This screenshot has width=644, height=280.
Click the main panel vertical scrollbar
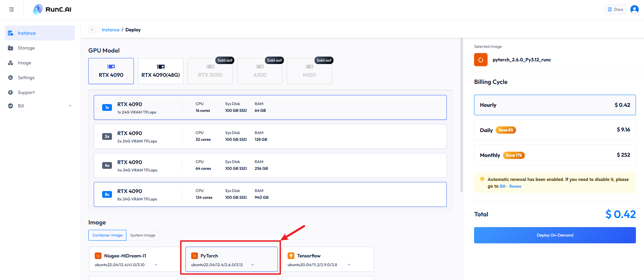[x=462, y=115]
